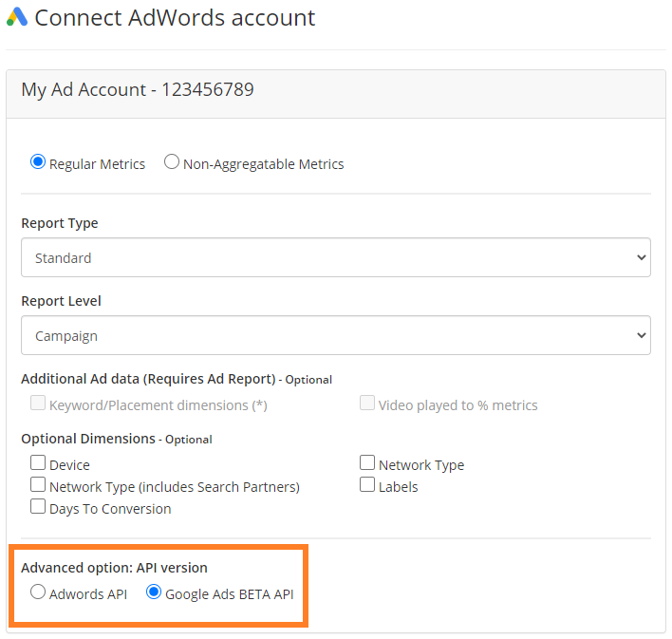Screen dimensions: 672x639
Task: Check the Video played to % metrics checkbox
Action: 367,404
